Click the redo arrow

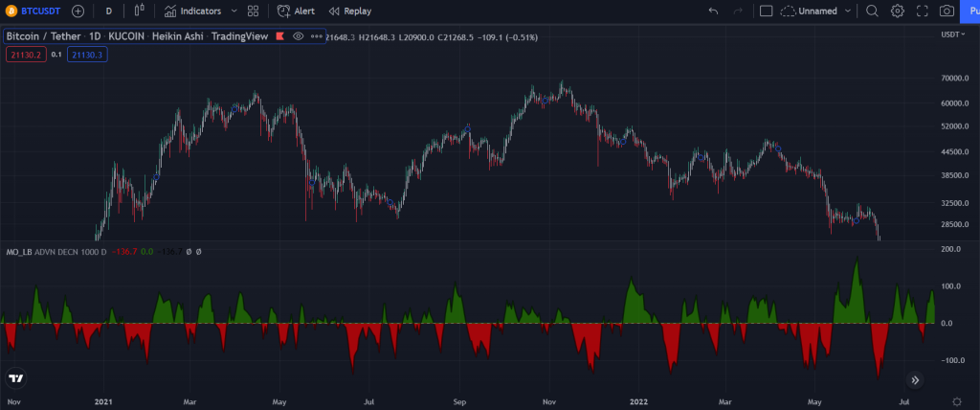pos(738,11)
